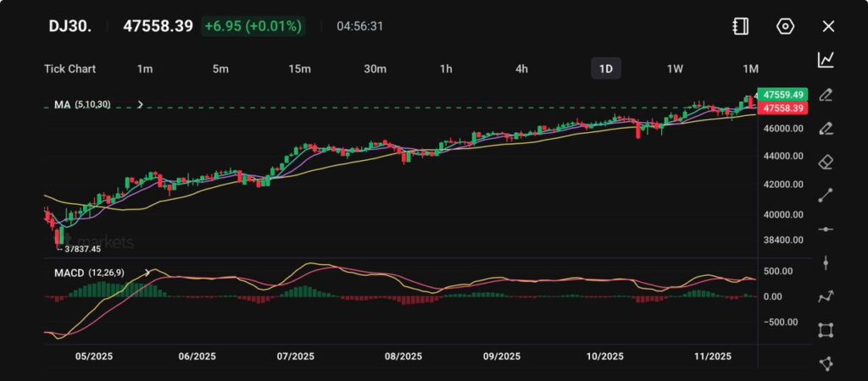The width and height of the screenshot is (868, 381).
Task: Switch to the Tick Chart view
Action: pos(70,69)
